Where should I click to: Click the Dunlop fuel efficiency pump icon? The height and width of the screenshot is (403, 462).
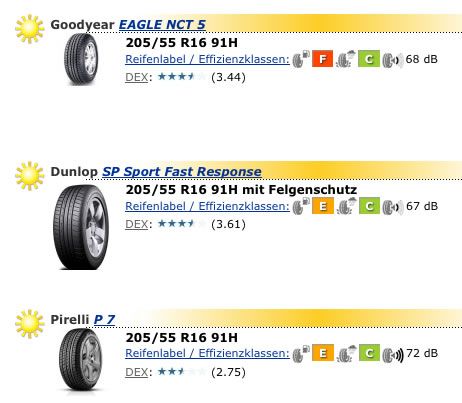[x=301, y=206]
